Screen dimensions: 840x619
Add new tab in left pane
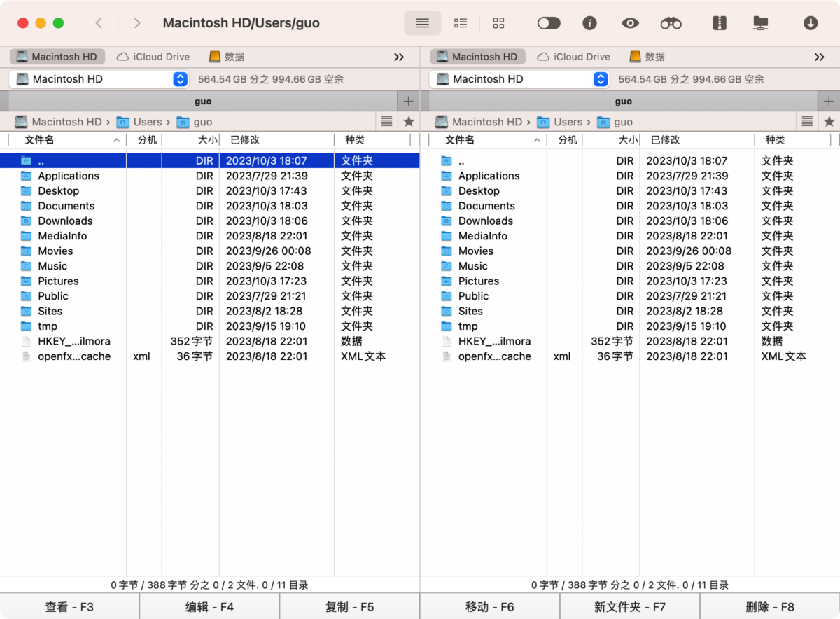coord(409,102)
